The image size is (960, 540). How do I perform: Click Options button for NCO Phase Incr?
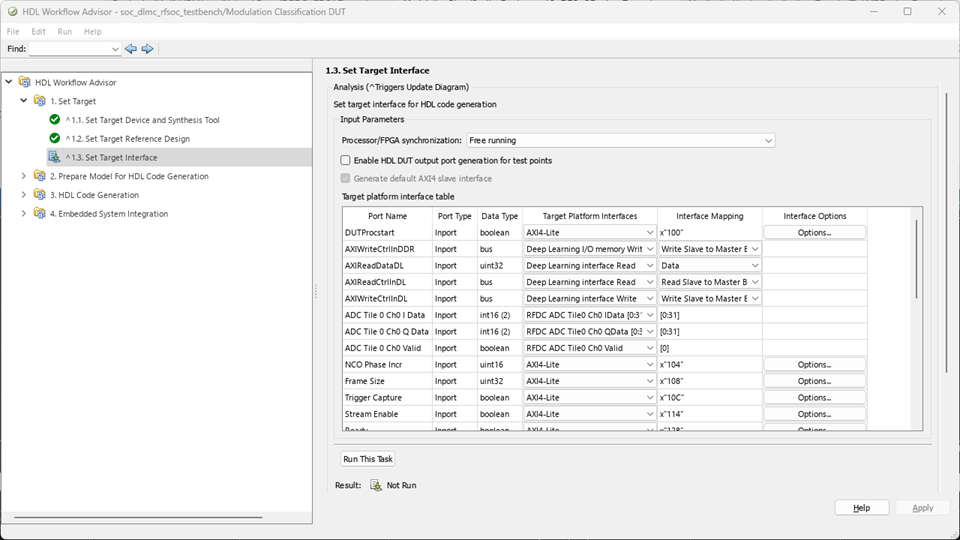pyautogui.click(x=814, y=365)
